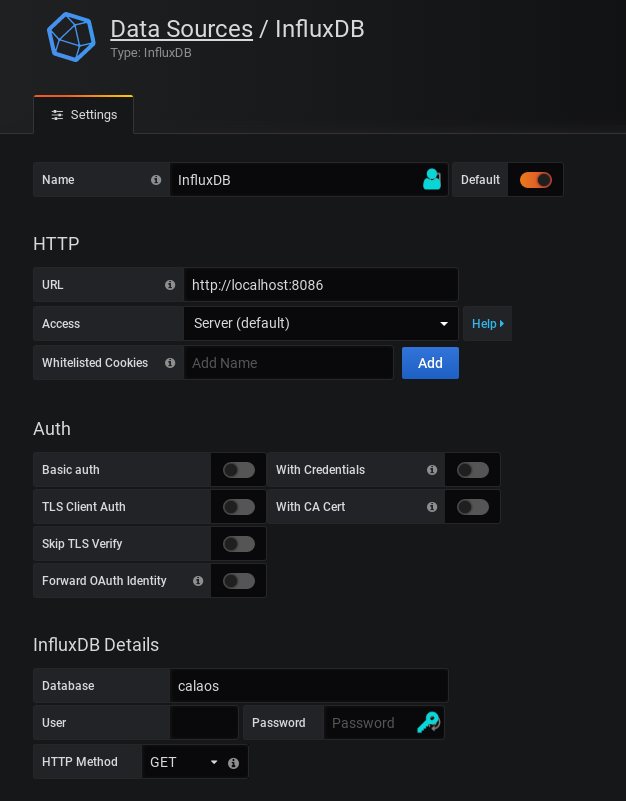Click the HTTP Method info icon
Viewport: 626px width, 801px height.
coord(233,763)
